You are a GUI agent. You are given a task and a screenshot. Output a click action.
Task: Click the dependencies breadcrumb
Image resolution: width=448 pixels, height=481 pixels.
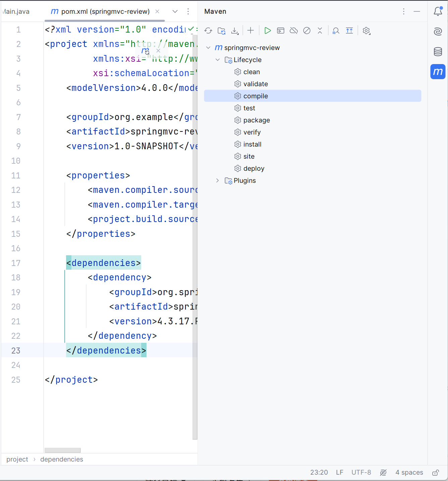[x=62, y=459]
